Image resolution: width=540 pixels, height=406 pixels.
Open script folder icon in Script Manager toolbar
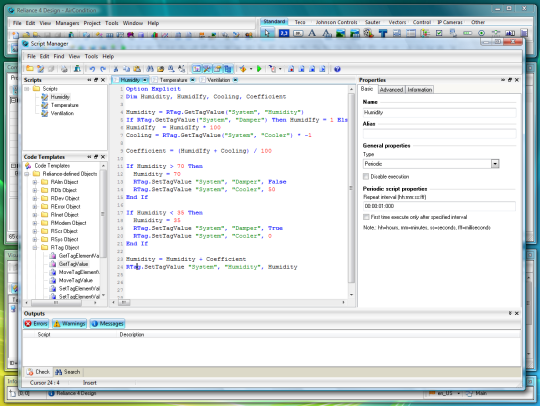30,69
